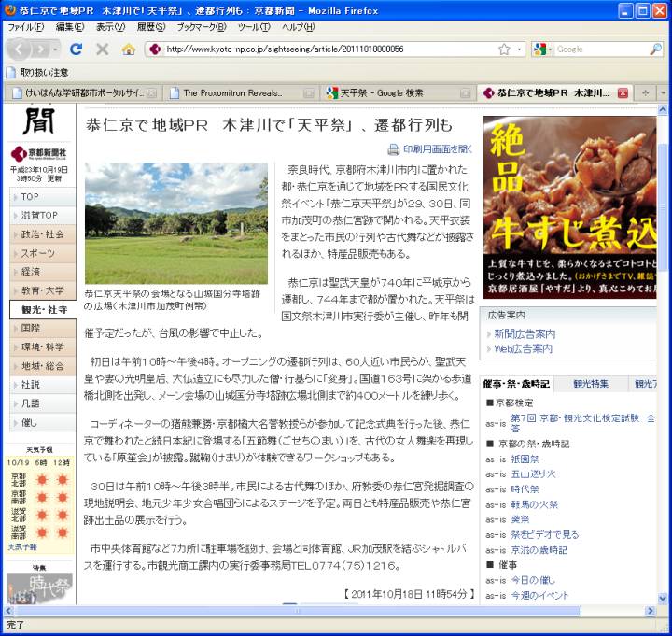Open the 新聞広告案内 link
The width and height of the screenshot is (672, 636).
pyautogui.click(x=525, y=333)
